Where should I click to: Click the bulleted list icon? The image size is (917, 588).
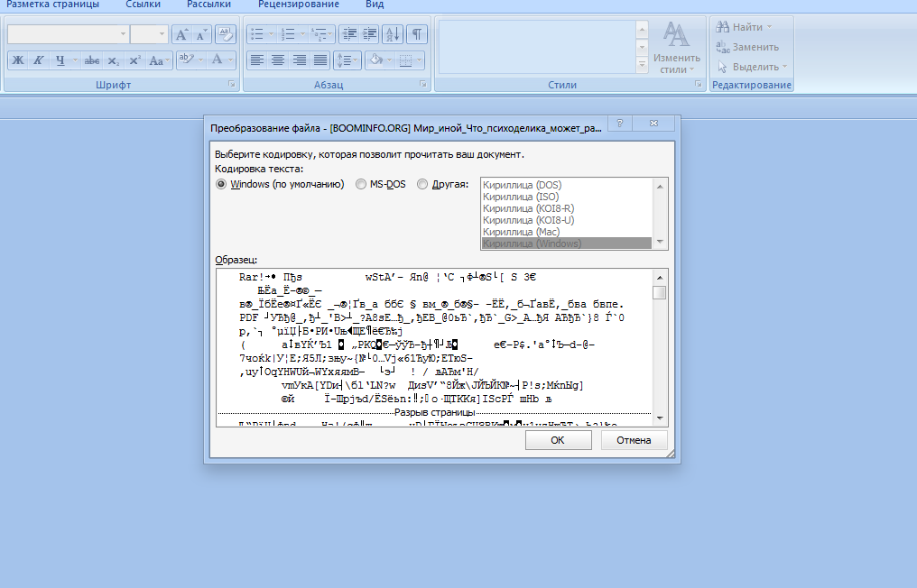tap(256, 34)
